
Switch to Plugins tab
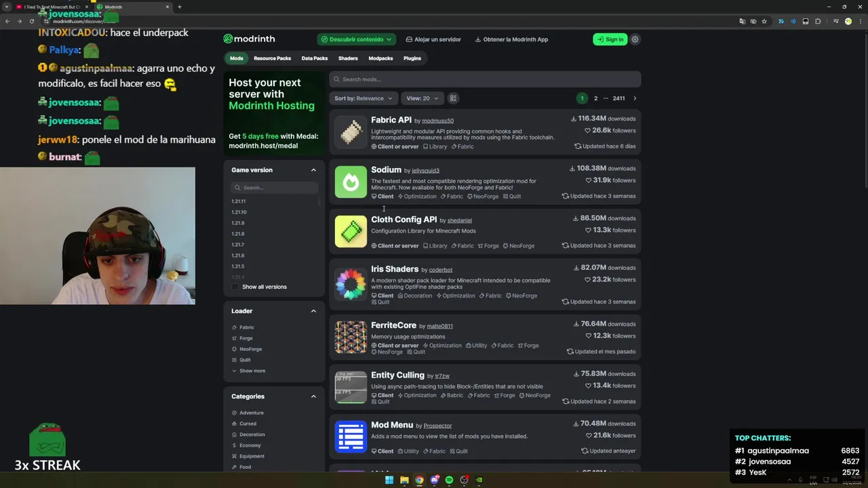[x=412, y=58]
